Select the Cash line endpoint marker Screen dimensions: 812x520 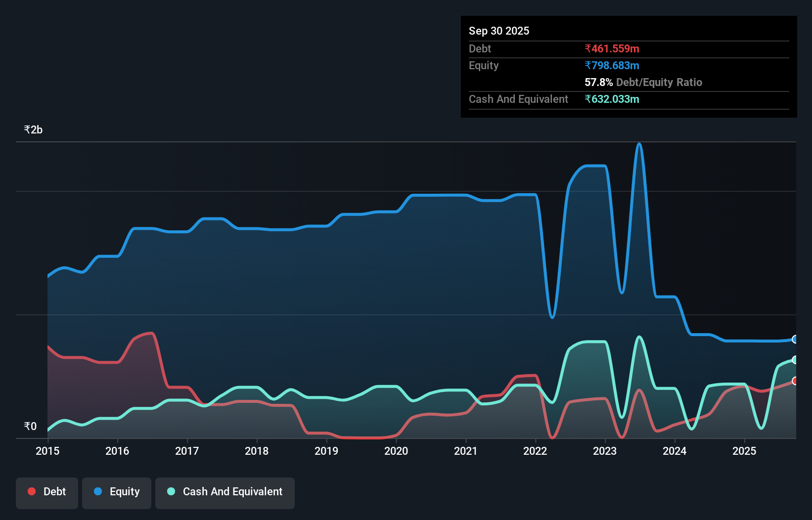point(794,360)
